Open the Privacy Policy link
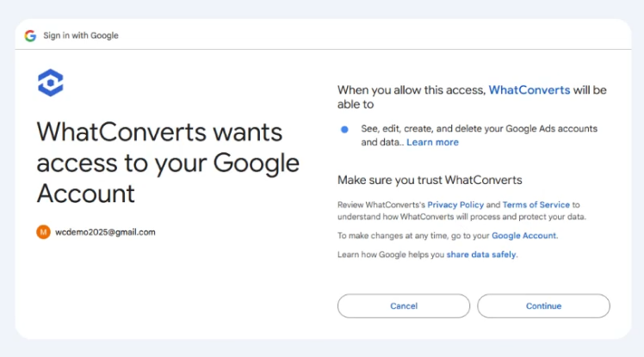644x357 pixels. point(455,205)
